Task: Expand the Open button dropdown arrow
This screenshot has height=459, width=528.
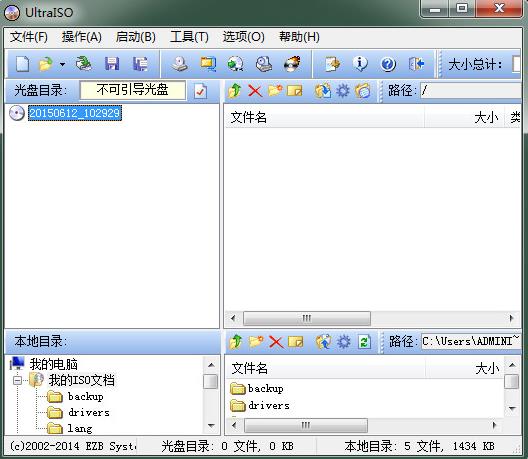Action: (x=62, y=64)
